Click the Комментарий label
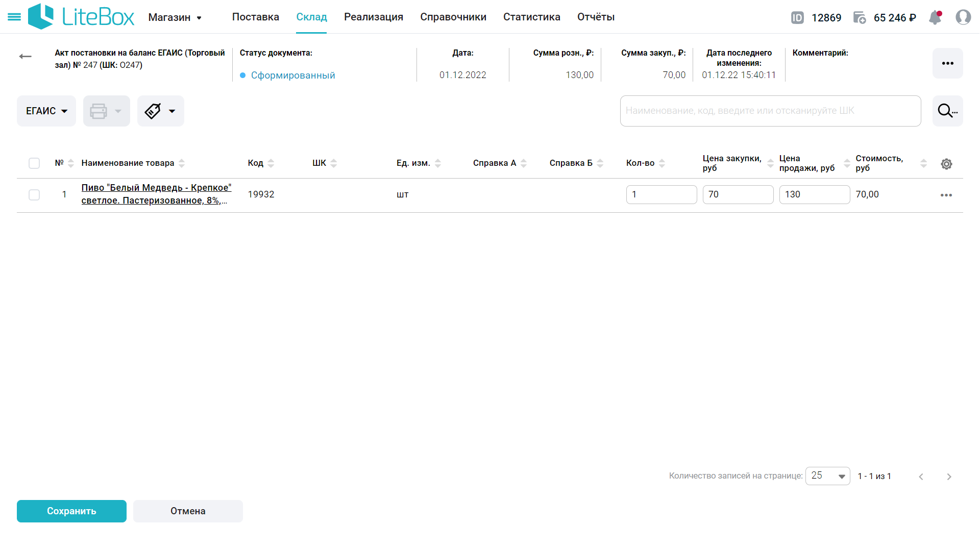Image resolution: width=980 pixels, height=551 pixels. tap(820, 53)
